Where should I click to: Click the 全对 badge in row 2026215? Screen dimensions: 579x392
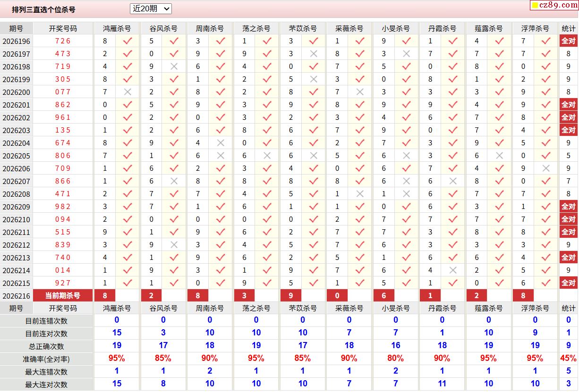(x=568, y=283)
